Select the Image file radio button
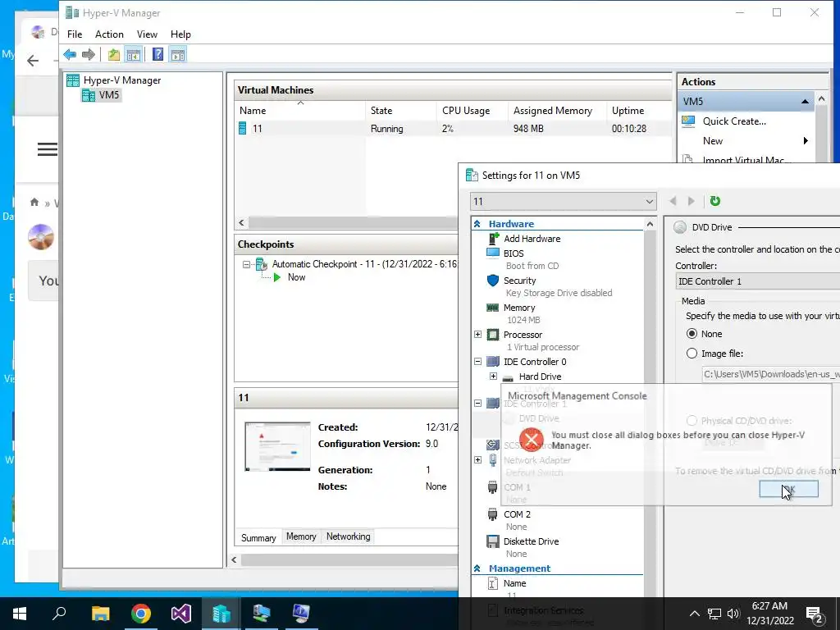This screenshot has height=630, width=840. point(692,354)
